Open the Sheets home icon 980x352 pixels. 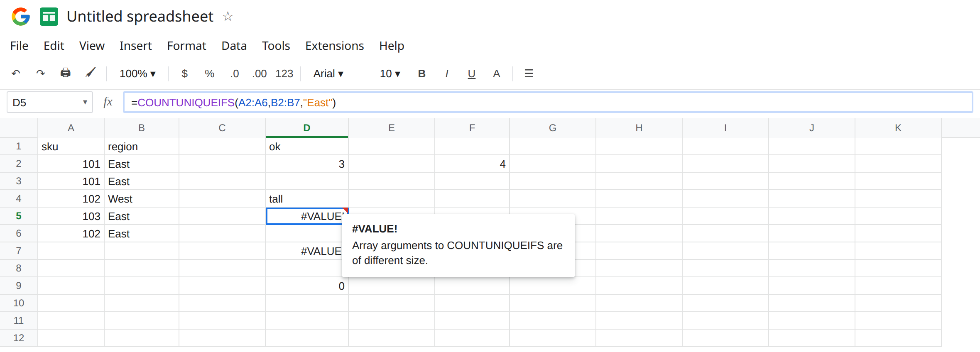[49, 17]
